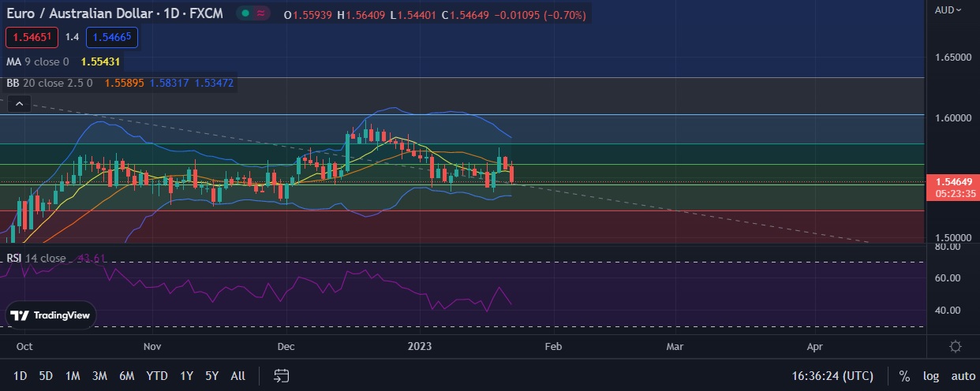This screenshot has height=391, width=980.
Task: Click the current price label 1.54649 on axis
Action: click(951, 181)
